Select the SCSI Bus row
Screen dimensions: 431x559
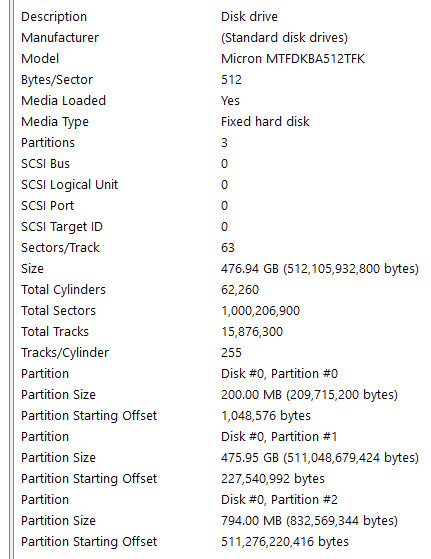[x=222, y=164]
